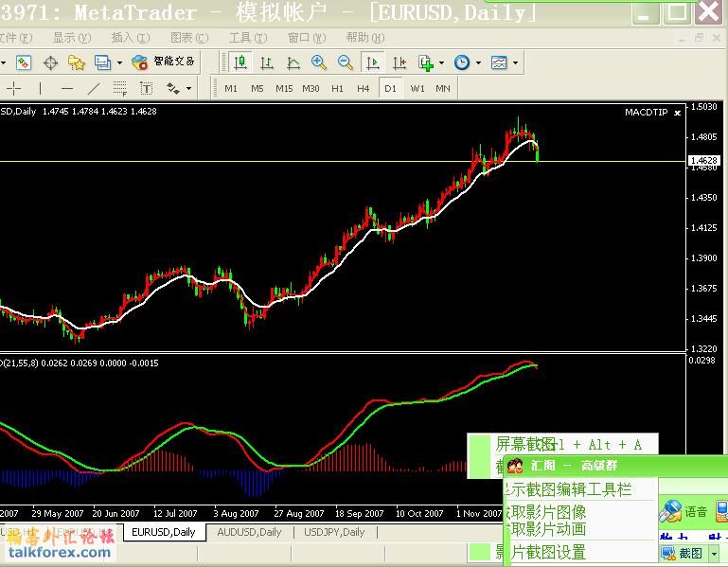Expand the Periods clock dropdown arrow
The image size is (728, 567).
tap(479, 62)
